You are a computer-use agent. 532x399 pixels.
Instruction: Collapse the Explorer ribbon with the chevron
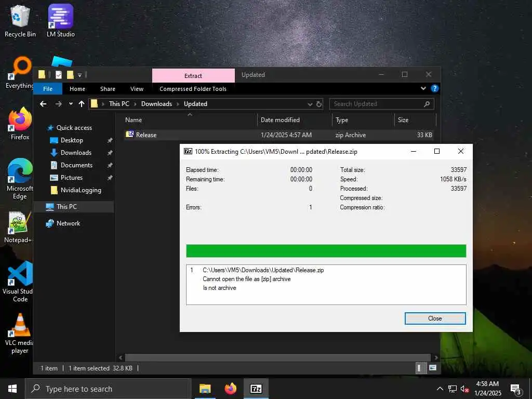click(423, 88)
